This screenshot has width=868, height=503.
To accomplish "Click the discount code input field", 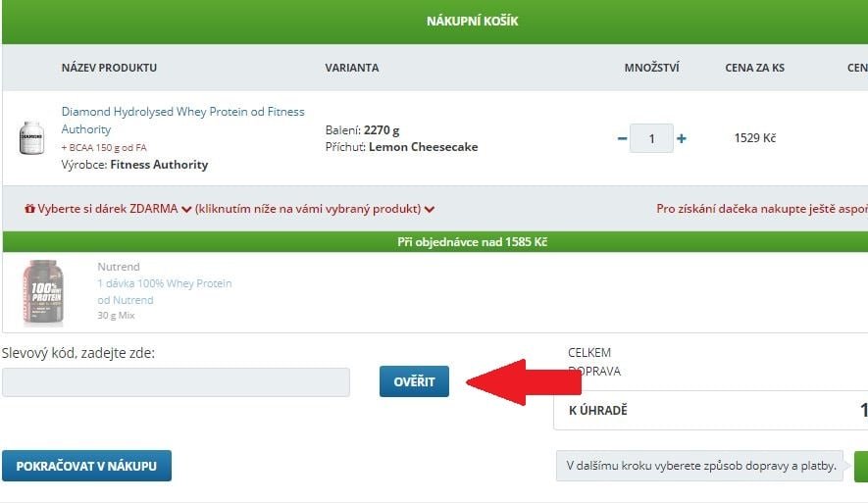I will (x=176, y=382).
